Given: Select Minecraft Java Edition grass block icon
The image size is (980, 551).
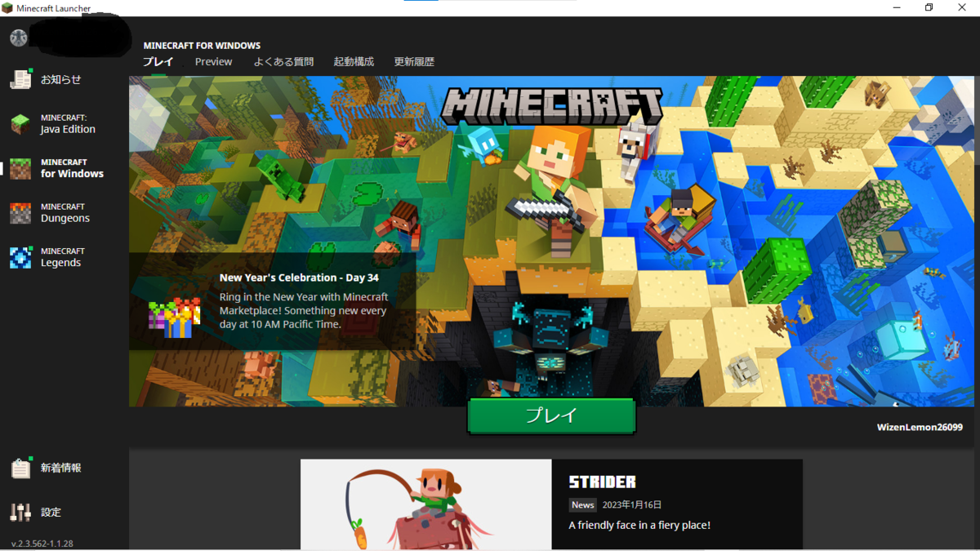Looking at the screenshot, I should click(20, 124).
